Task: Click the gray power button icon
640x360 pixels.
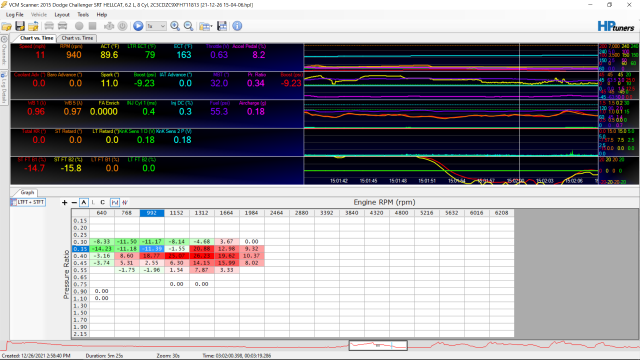Action: tap(122, 26)
